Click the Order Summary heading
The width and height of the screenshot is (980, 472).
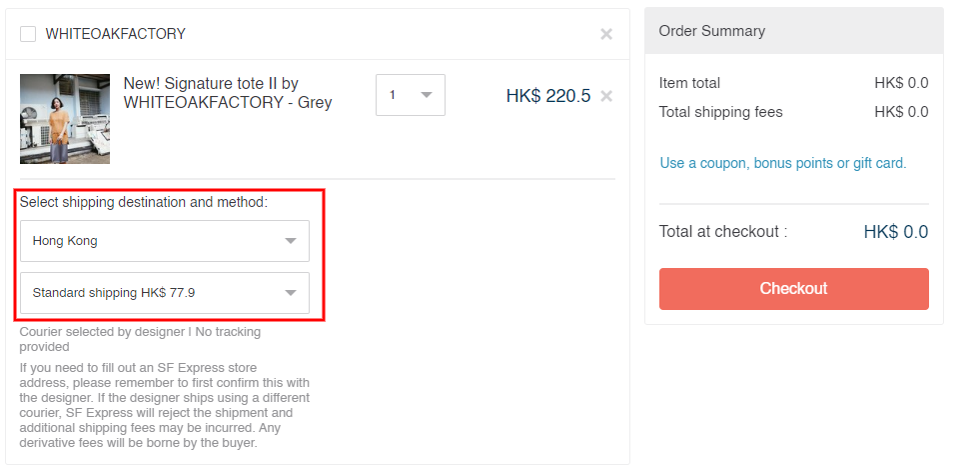(711, 31)
